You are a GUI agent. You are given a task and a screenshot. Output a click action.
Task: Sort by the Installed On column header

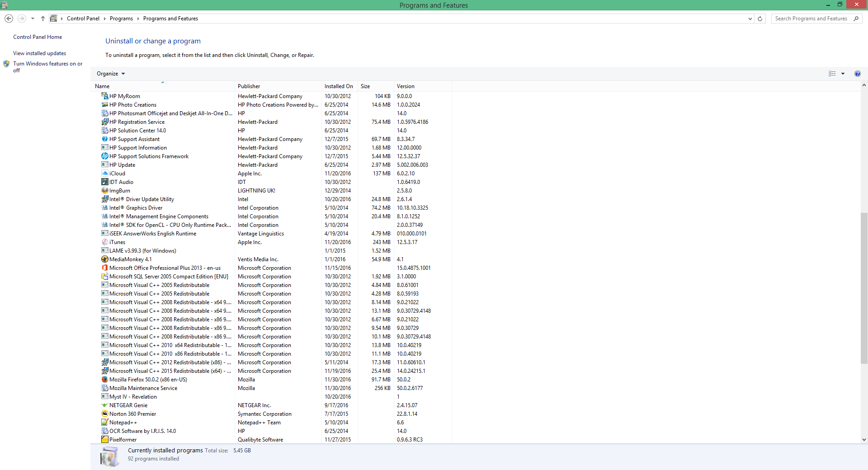pos(340,86)
